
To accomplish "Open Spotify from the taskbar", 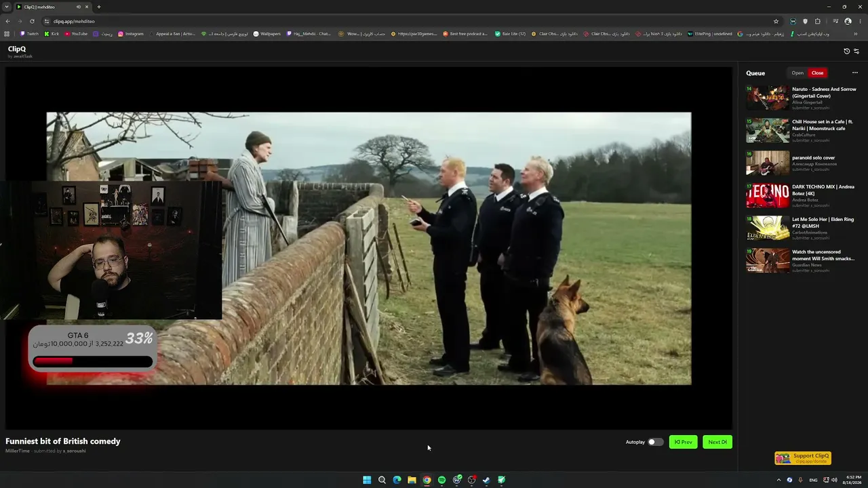I will pos(441,480).
